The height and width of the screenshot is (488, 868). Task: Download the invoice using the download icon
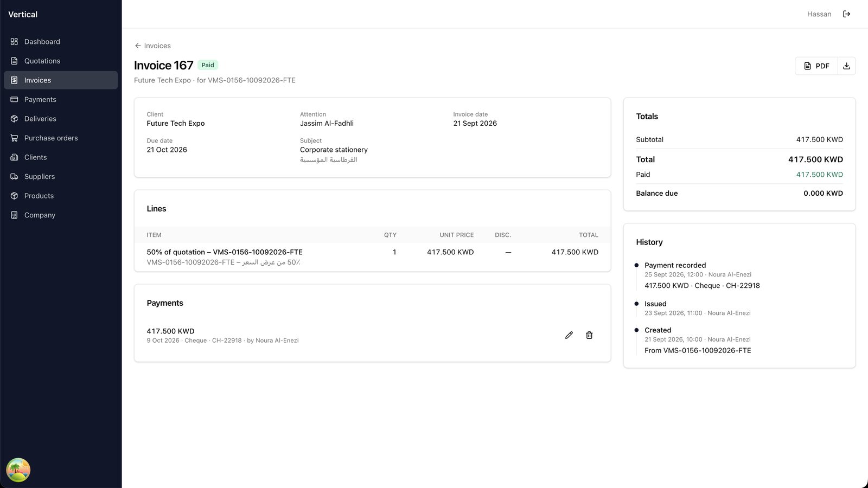[846, 66]
